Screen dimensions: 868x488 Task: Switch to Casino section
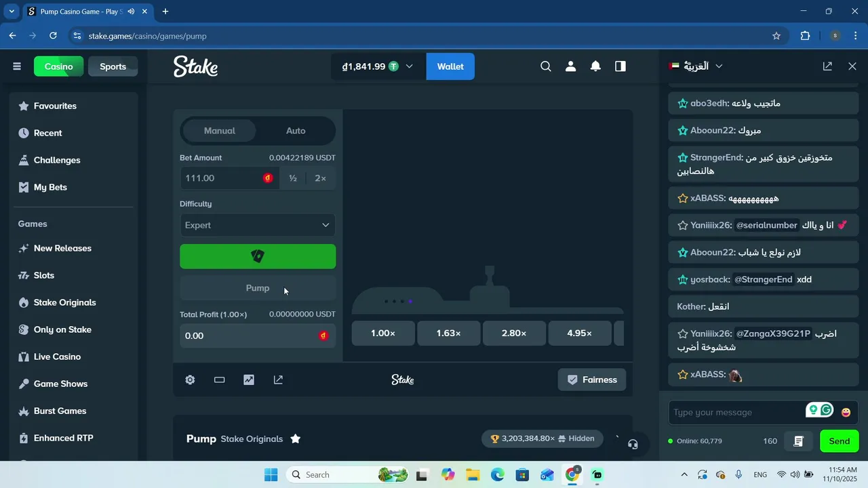point(59,66)
